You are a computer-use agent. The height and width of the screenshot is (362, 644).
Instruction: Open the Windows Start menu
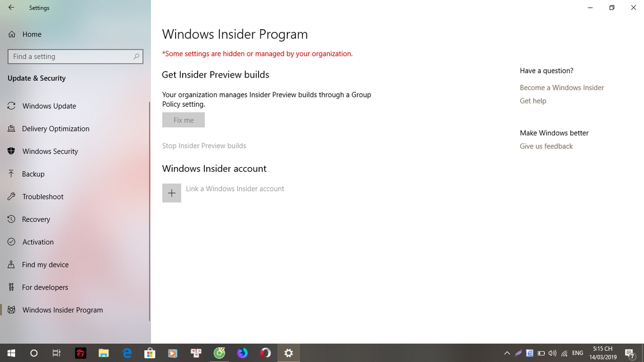(11, 353)
